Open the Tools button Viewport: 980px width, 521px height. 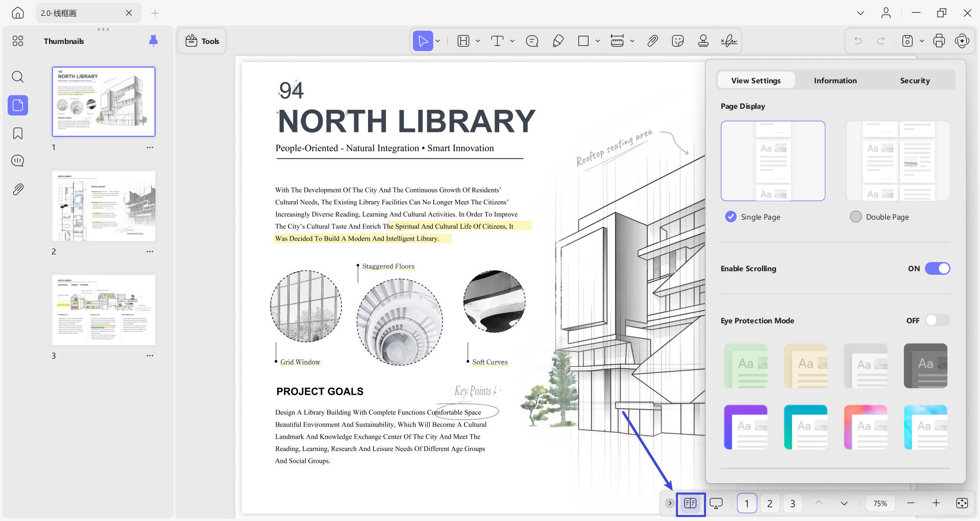(202, 41)
